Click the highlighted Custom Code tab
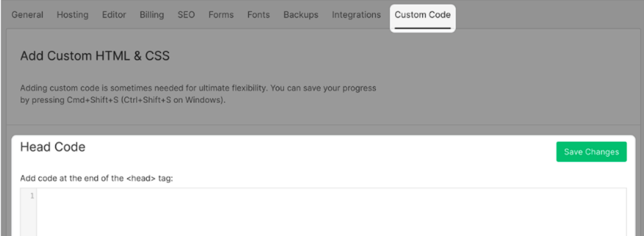Viewport: 644px width, 236px height. 423,17
